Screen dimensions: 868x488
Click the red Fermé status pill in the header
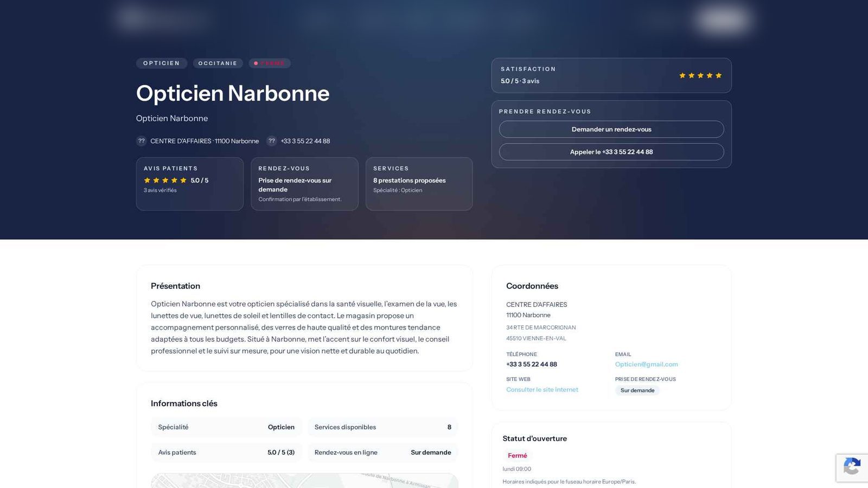pyautogui.click(x=270, y=63)
